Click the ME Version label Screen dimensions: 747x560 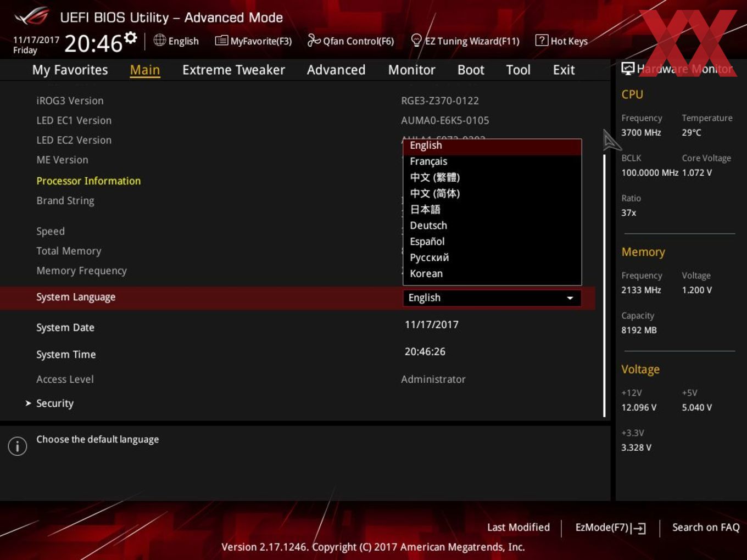pos(62,160)
